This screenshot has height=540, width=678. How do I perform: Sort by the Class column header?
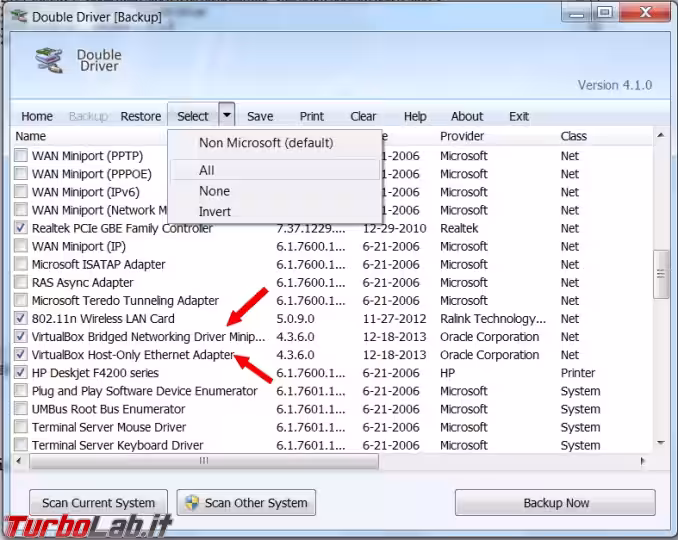(573, 136)
